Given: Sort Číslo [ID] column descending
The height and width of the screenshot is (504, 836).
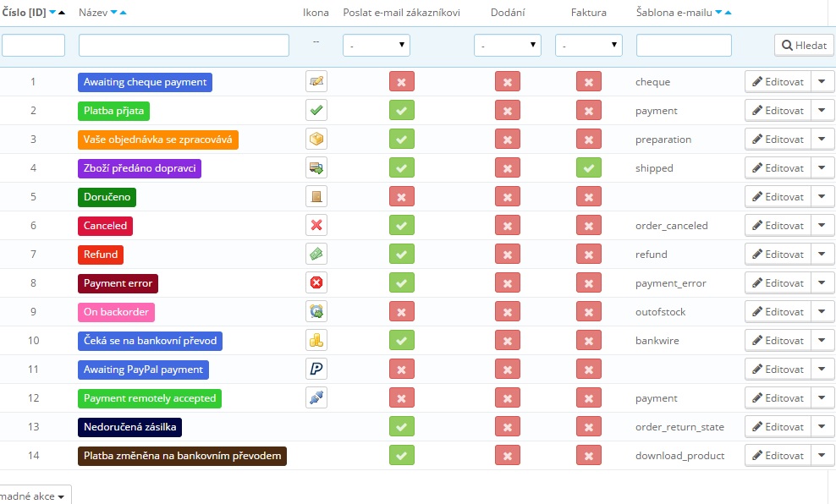Looking at the screenshot, I should click(52, 12).
